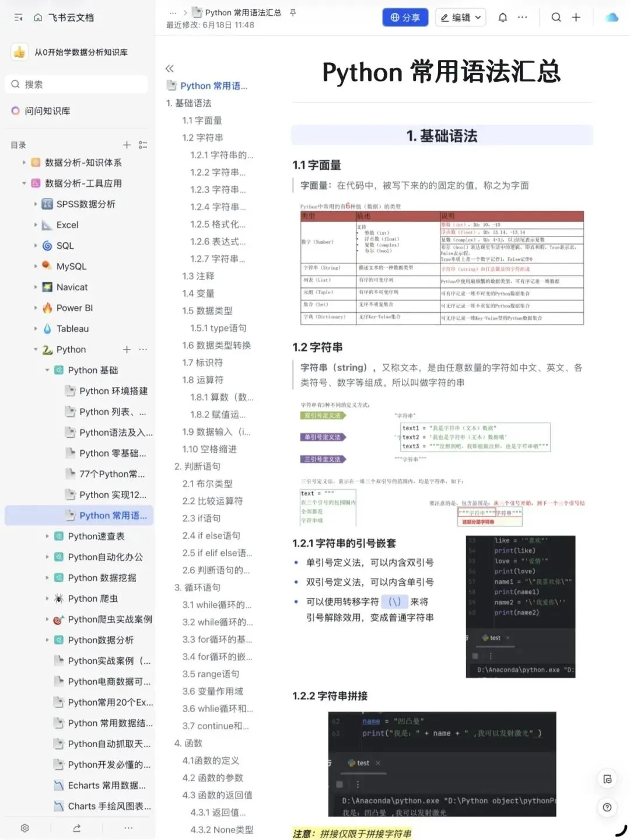The height and width of the screenshot is (840, 630).
Task: Open notifications bell icon
Action: point(502,18)
